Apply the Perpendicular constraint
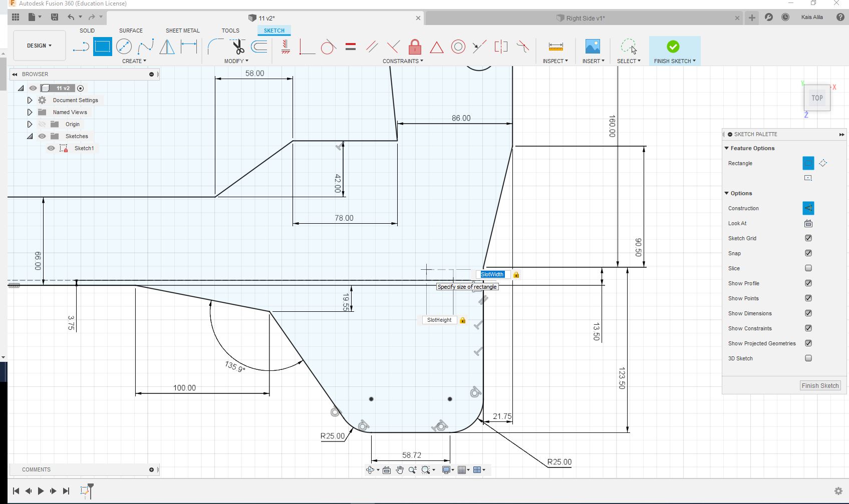The image size is (849, 504). pyautogui.click(x=393, y=47)
